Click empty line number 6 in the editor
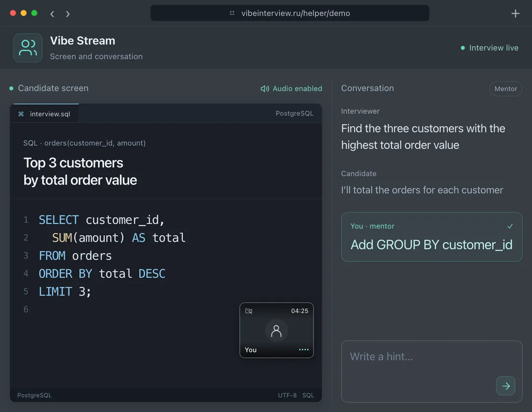 (x=26, y=309)
